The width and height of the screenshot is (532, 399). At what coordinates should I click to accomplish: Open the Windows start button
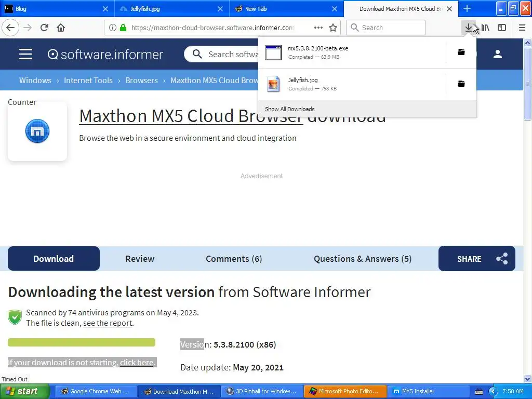click(x=25, y=391)
